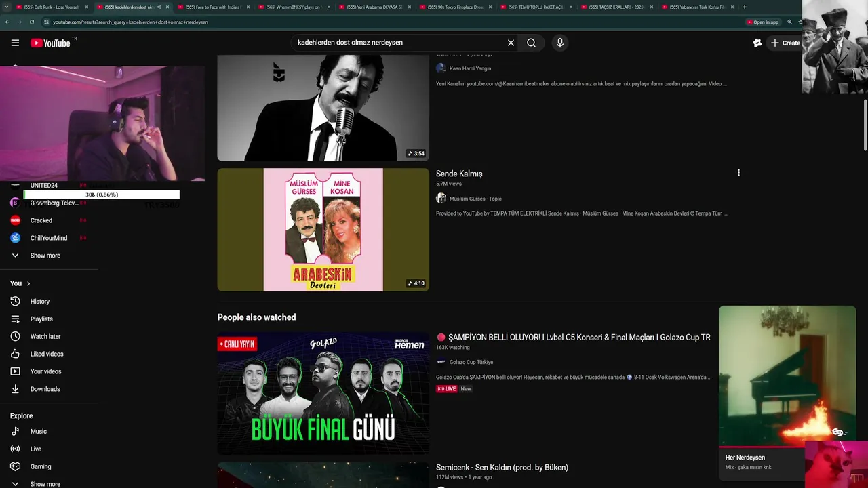Open the tab search dropdown arrow
Image resolution: width=868 pixels, height=488 pixels.
pyautogui.click(x=7, y=7)
